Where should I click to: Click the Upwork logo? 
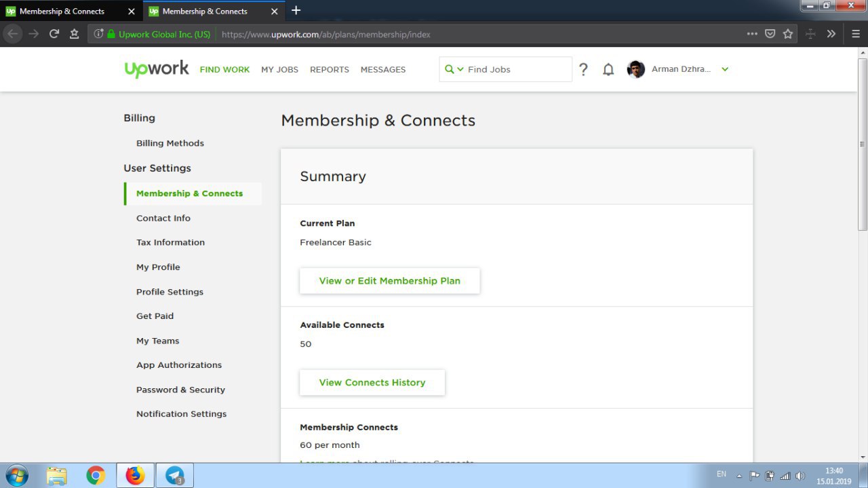coord(157,69)
